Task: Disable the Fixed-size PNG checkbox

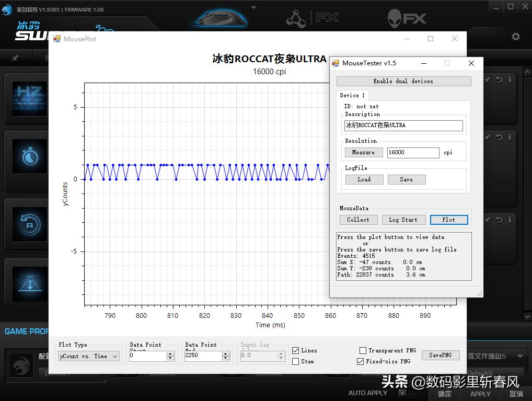Action: tap(360, 361)
